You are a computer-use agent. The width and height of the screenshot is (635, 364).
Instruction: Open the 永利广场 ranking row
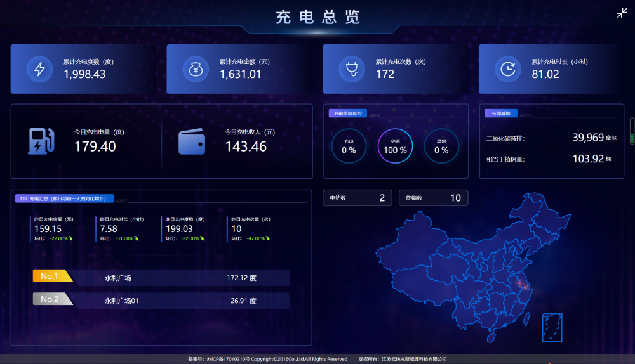coord(161,278)
